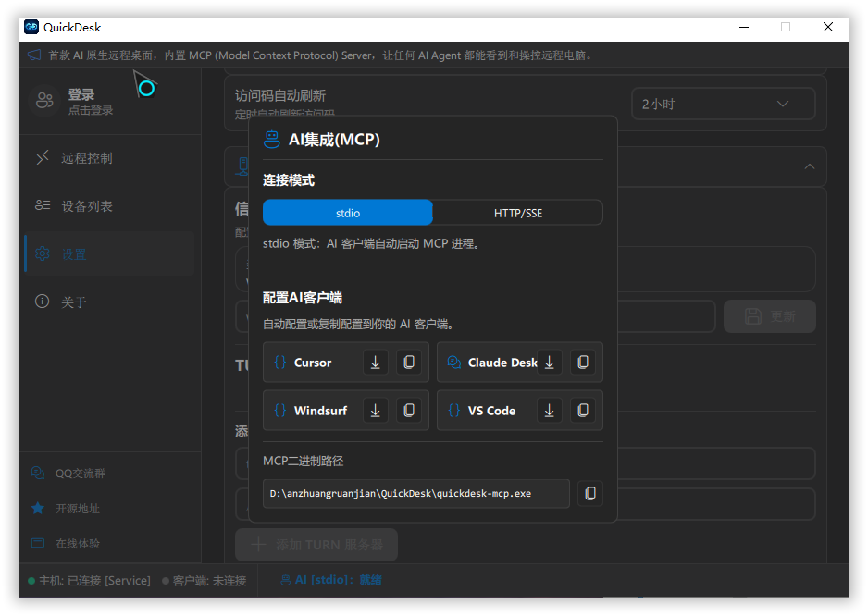
Task: Click the MCP binary path field
Action: click(416, 494)
